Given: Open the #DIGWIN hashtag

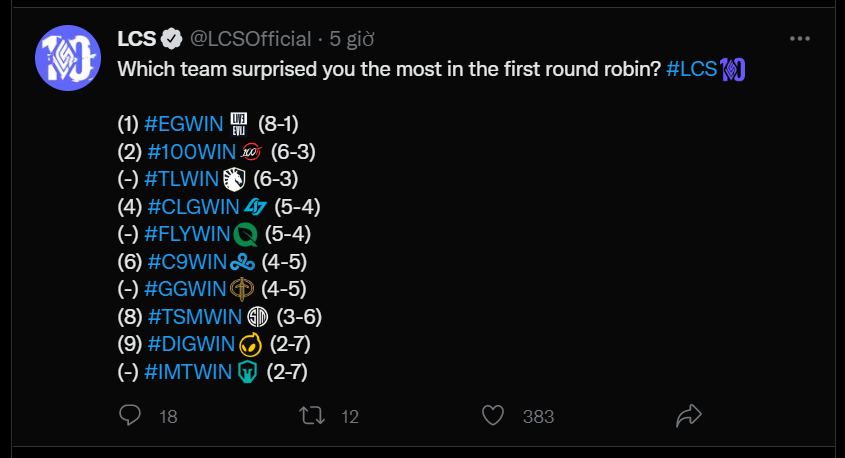Looking at the screenshot, I should point(191,344).
